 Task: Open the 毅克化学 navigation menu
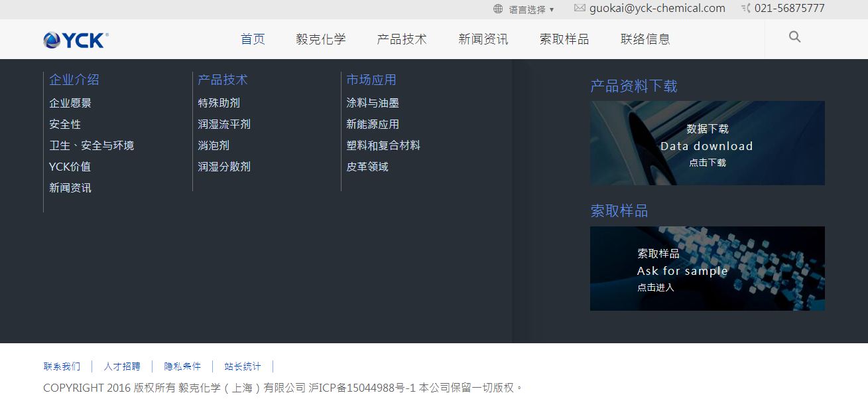pos(321,39)
